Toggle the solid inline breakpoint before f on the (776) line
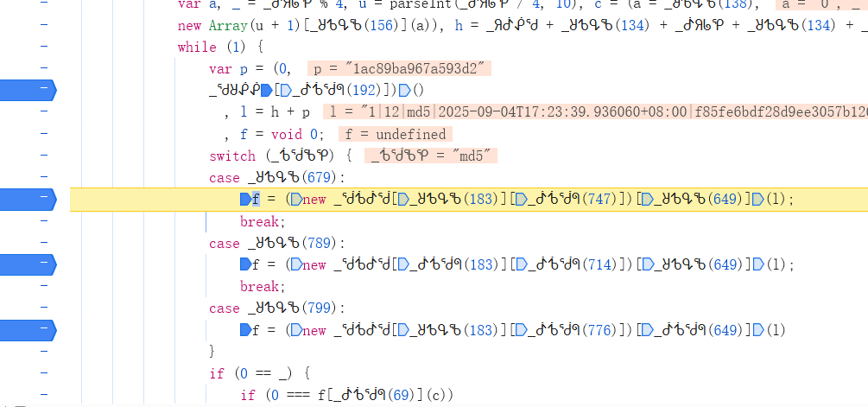868x407 pixels. [x=245, y=330]
